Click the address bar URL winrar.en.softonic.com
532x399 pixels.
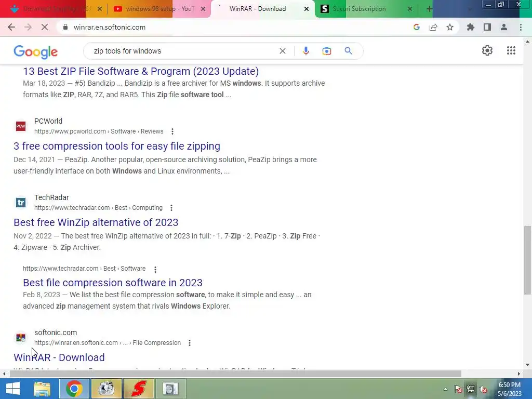point(109,27)
